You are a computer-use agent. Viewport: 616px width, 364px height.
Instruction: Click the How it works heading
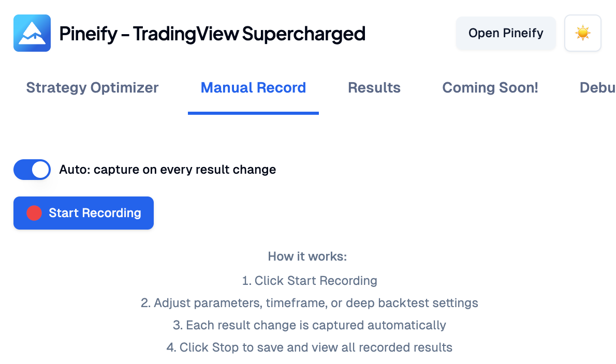tap(307, 256)
